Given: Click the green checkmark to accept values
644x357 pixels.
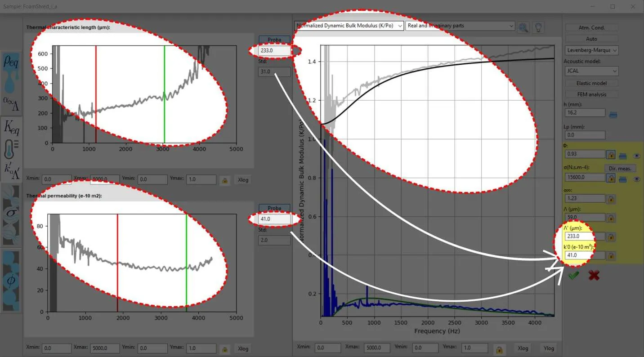Looking at the screenshot, I should 573,276.
